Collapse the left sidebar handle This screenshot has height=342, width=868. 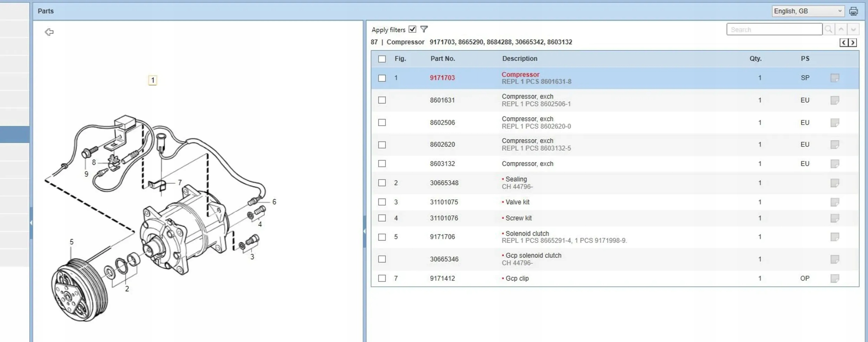[31, 223]
